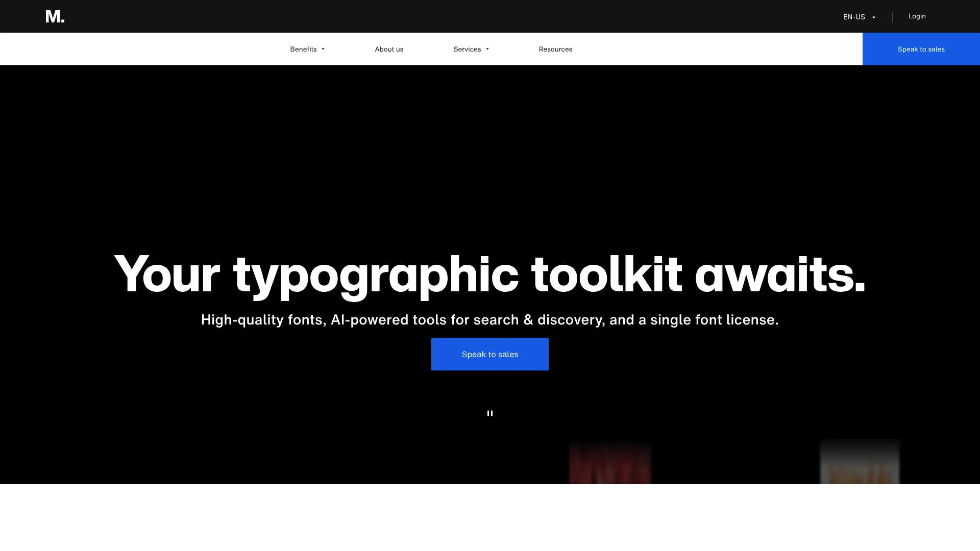Go to About us page
980x551 pixels.
[x=389, y=49]
